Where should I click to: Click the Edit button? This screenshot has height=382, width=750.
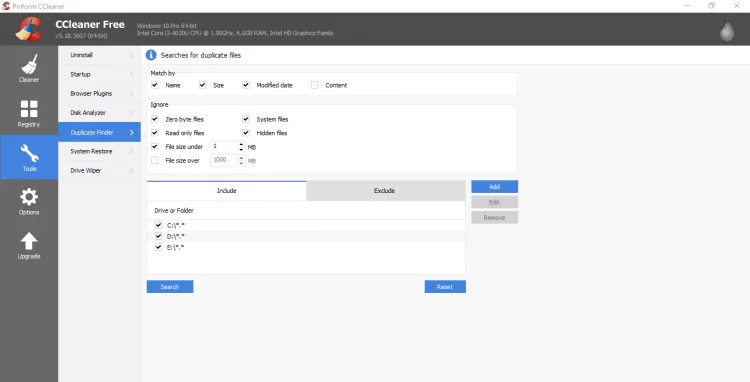click(x=495, y=202)
